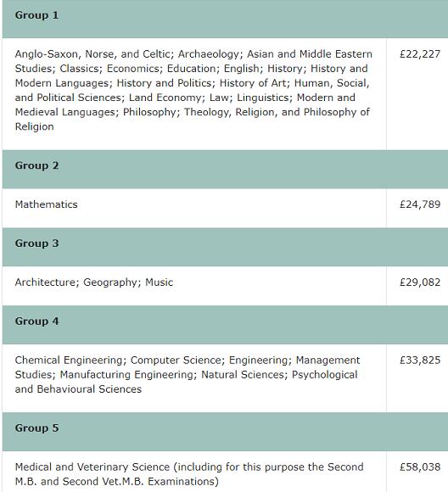This screenshot has width=448, height=492.
Task: Click Chemical Engineering in Group 4
Action: [69, 361]
